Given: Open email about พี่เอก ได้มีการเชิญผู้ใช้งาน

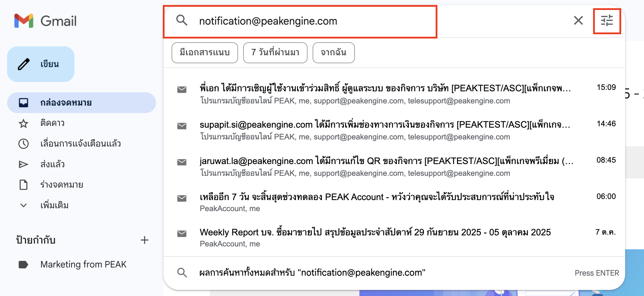Looking at the screenshot, I should (x=394, y=94).
